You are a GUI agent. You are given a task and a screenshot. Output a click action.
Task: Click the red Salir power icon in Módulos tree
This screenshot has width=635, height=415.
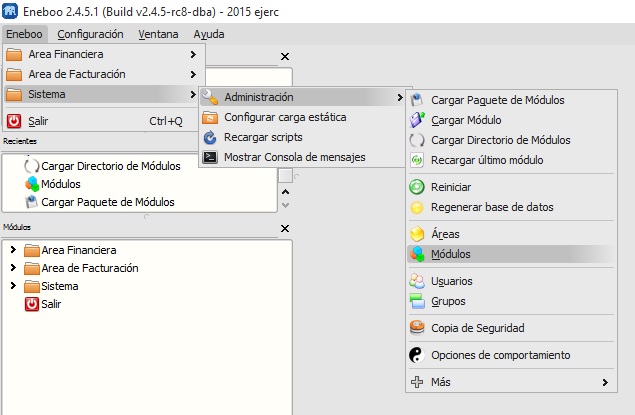coord(32,304)
